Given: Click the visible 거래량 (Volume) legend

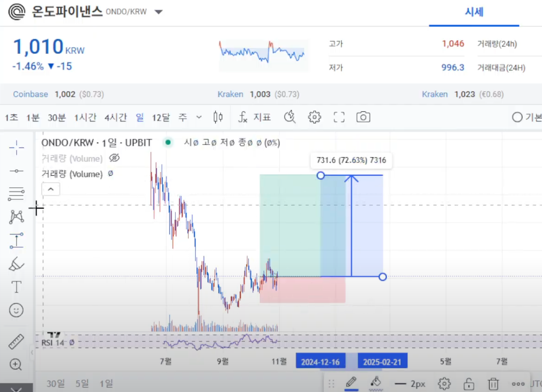Looking at the screenshot, I should [72, 174].
